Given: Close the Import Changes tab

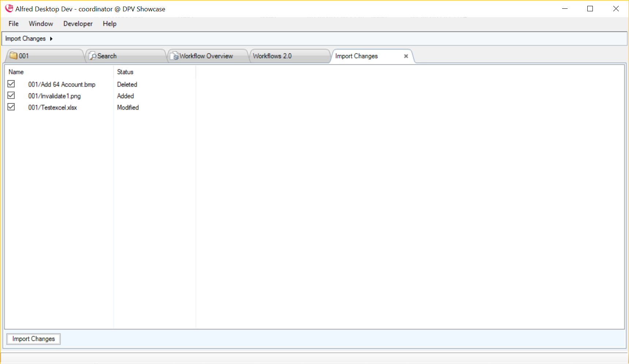Looking at the screenshot, I should pos(406,56).
